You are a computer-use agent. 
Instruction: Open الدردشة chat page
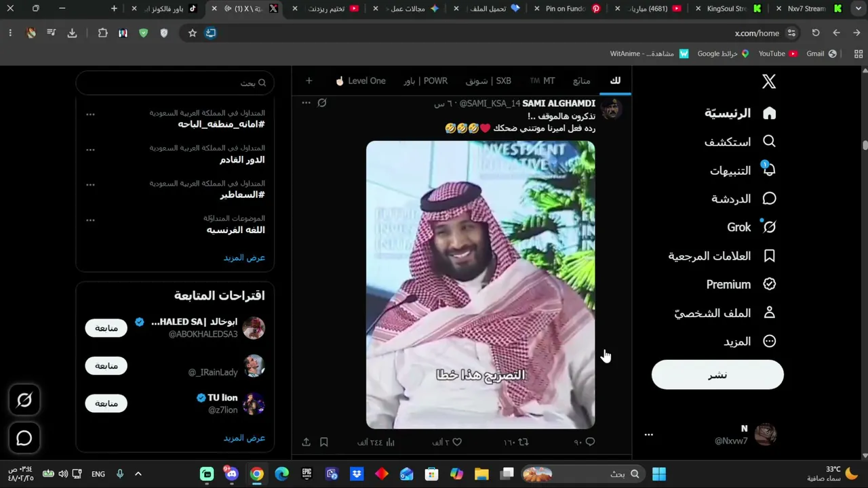tap(744, 199)
